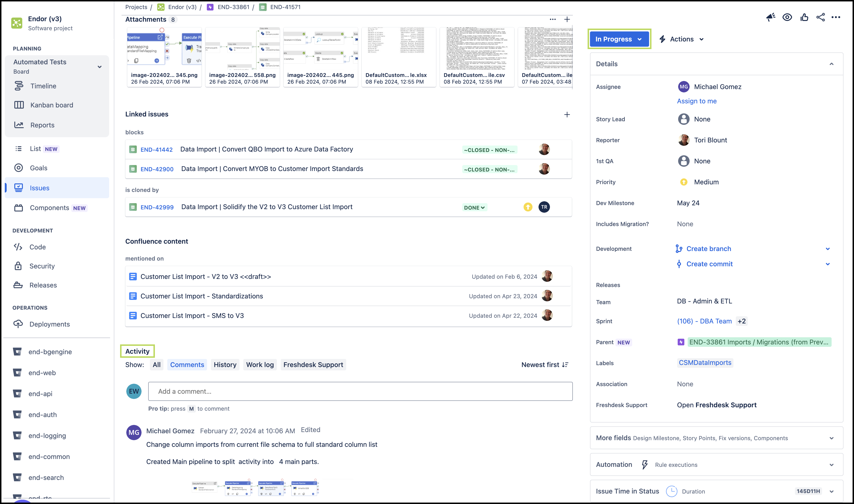Toggle Newest first sort order

pyautogui.click(x=545, y=365)
